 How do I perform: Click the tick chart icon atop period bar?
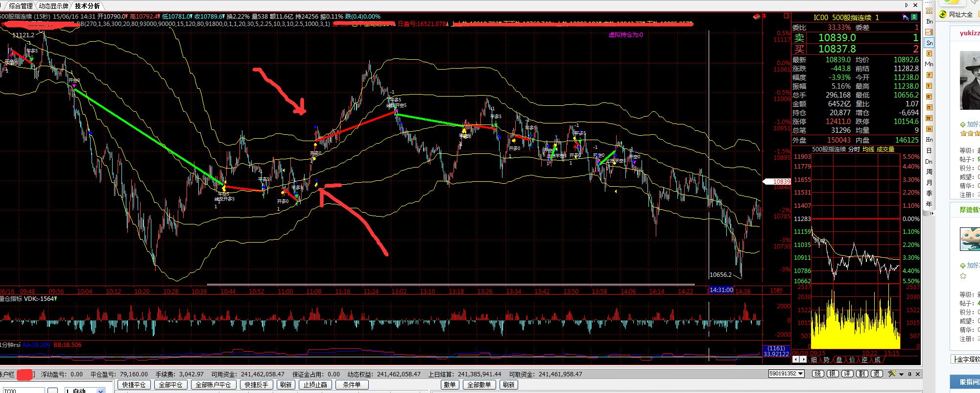pos(929,11)
